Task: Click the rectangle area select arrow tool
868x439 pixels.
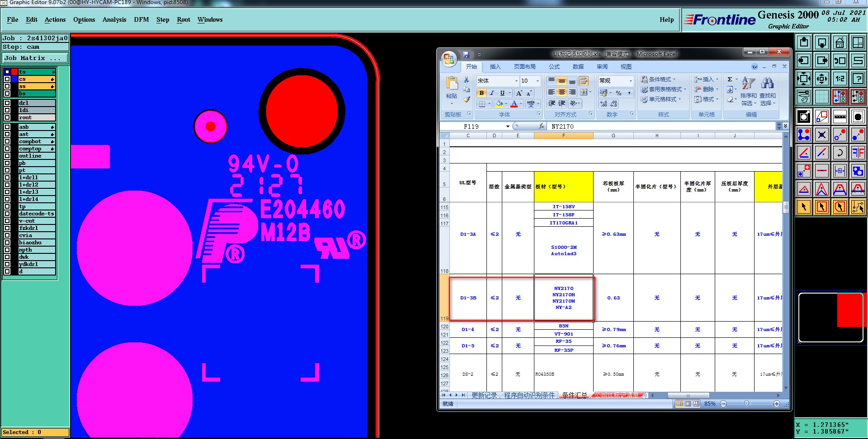Action: [821, 207]
